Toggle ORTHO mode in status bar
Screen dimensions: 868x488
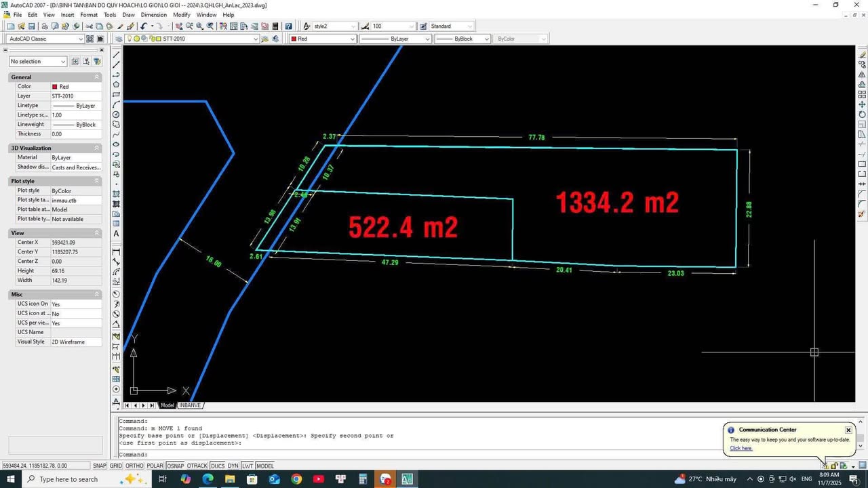tap(134, 466)
